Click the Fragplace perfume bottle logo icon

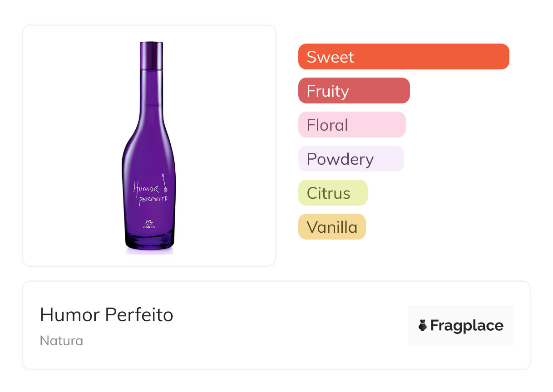[423, 325]
